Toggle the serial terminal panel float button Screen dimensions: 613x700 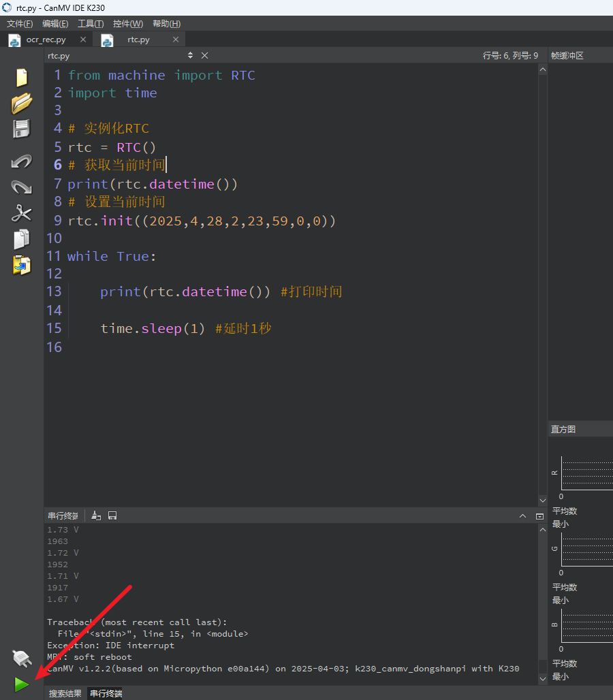coord(539,517)
